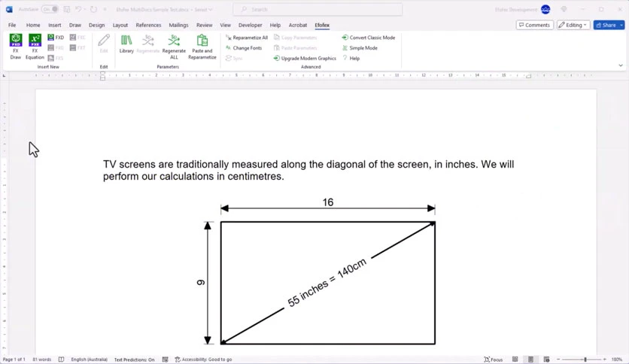Switch to Web Layout view icon
This screenshot has height=364, width=629.
pos(546,359)
